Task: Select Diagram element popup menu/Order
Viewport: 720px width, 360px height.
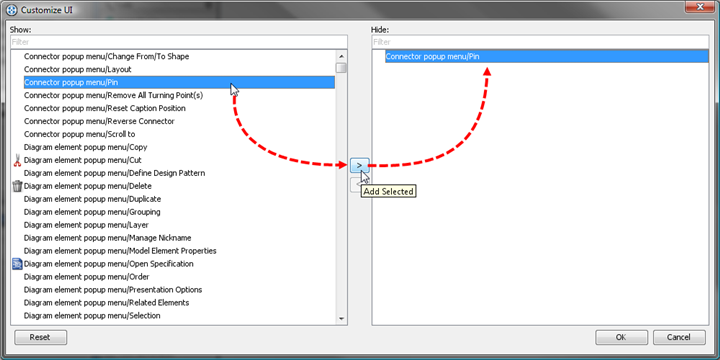Action: click(86, 277)
